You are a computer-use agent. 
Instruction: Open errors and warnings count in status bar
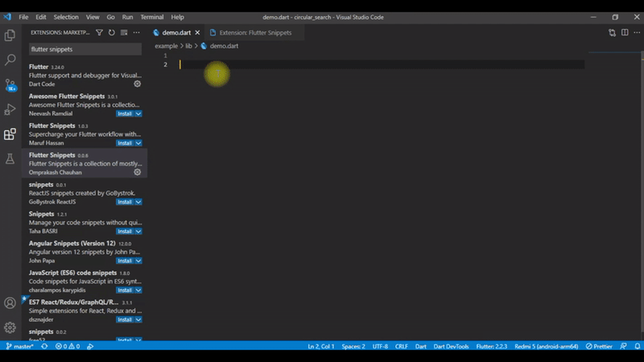coord(68,346)
